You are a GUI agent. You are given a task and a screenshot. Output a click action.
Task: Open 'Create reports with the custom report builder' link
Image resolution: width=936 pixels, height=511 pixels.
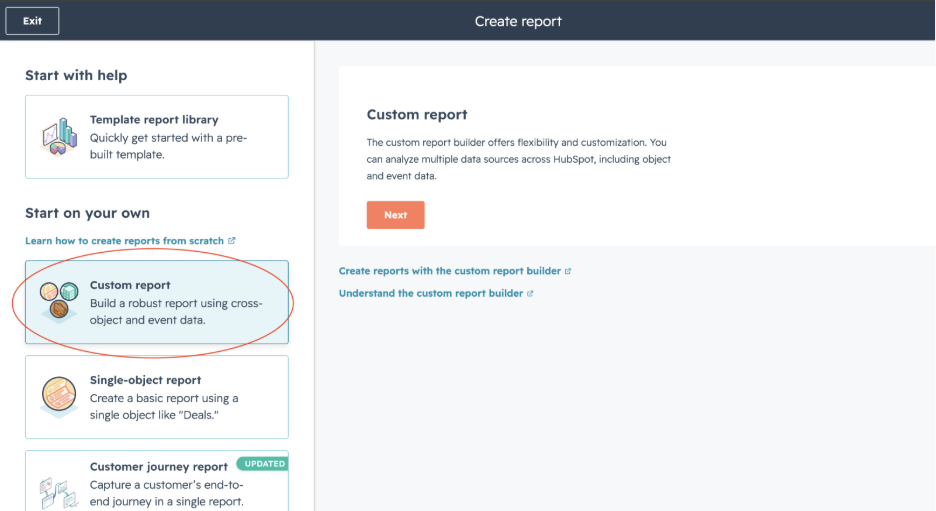pos(449,271)
